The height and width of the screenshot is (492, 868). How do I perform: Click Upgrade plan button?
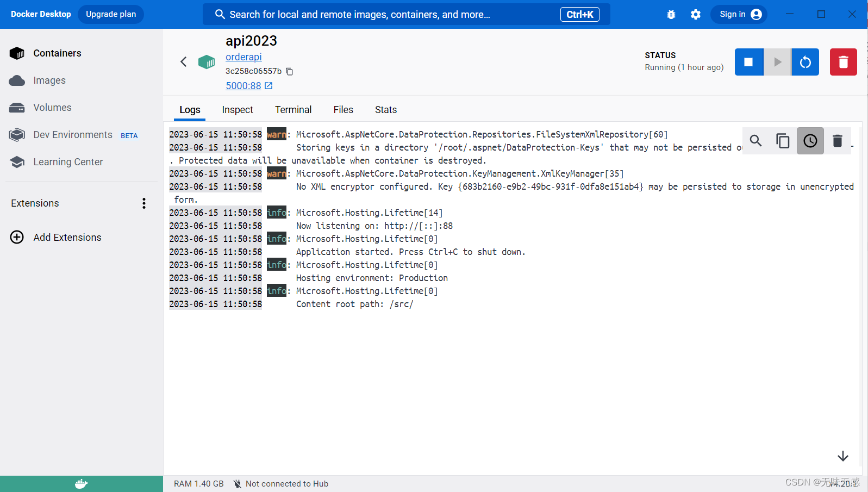[111, 14]
